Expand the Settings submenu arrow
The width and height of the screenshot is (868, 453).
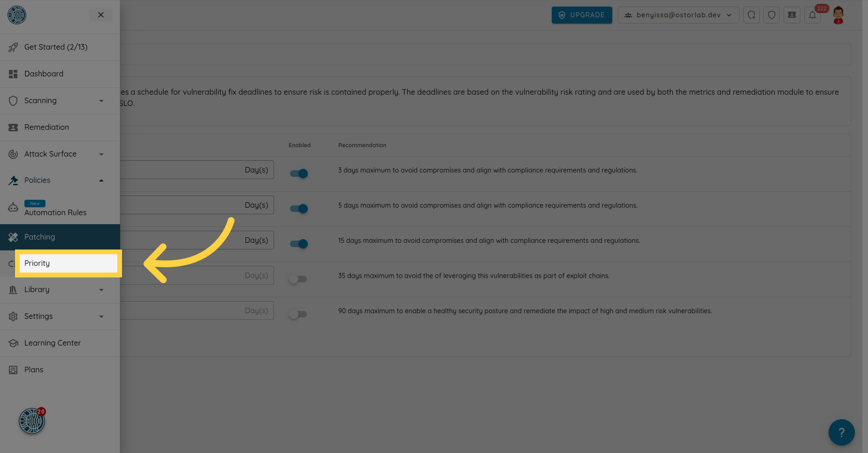[x=101, y=317]
